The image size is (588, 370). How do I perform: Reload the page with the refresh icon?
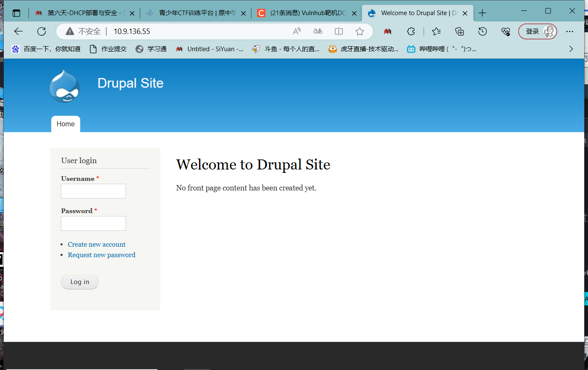point(42,31)
